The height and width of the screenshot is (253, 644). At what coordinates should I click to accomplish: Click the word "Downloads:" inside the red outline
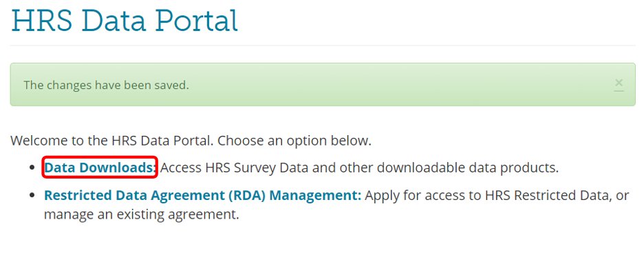(x=118, y=168)
